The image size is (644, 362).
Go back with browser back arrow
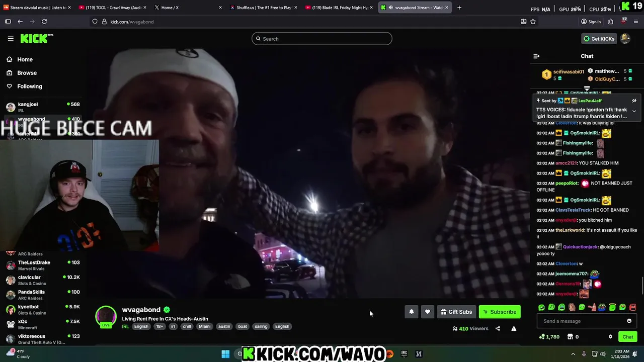pyautogui.click(x=20, y=22)
